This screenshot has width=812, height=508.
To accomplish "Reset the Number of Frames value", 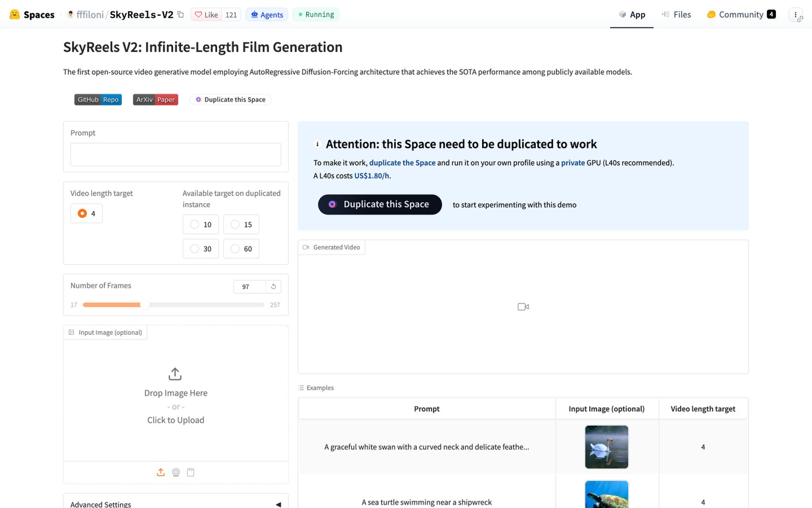I will pyautogui.click(x=274, y=287).
